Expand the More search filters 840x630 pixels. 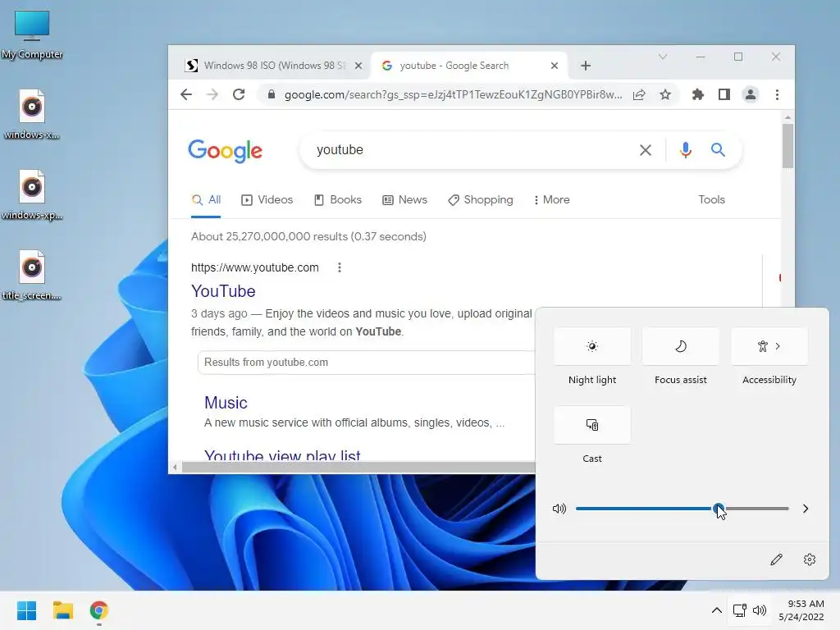point(551,200)
